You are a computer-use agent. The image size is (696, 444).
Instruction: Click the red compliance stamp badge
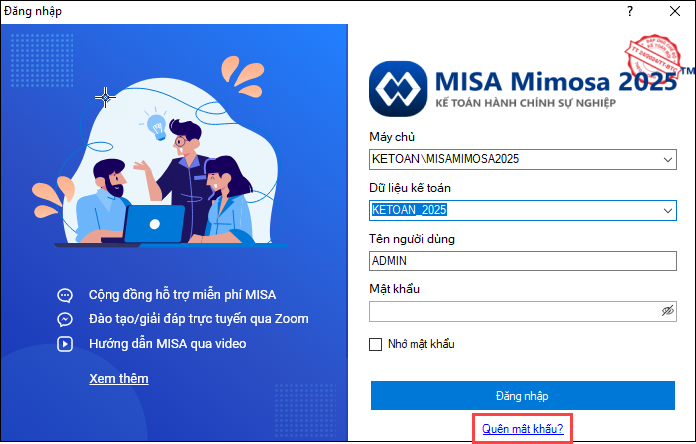(x=652, y=58)
